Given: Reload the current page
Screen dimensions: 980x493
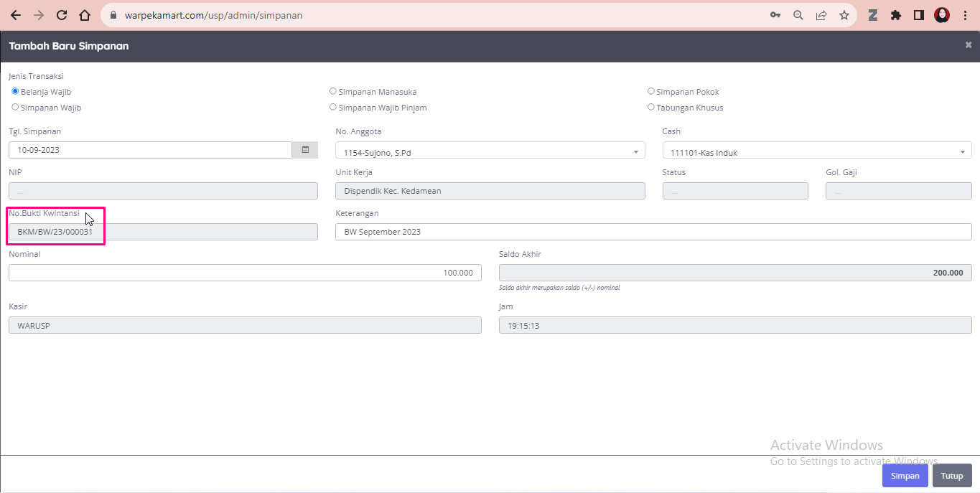Looking at the screenshot, I should [62, 15].
